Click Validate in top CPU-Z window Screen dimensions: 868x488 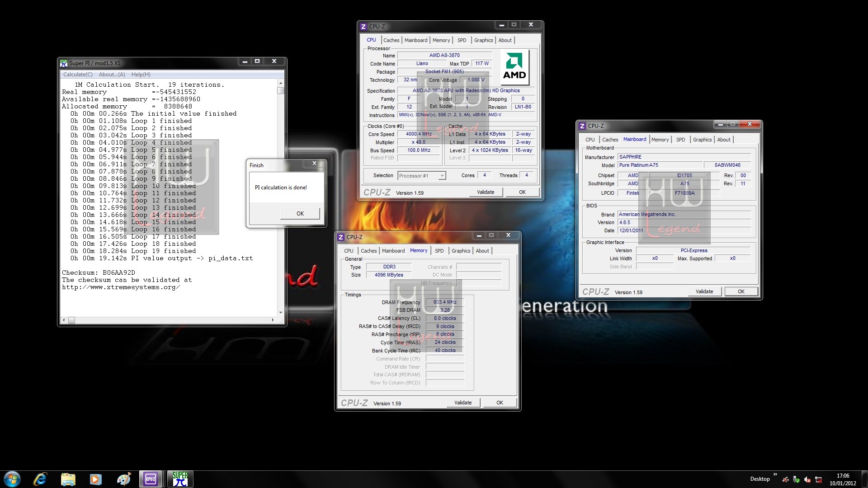[x=486, y=192]
